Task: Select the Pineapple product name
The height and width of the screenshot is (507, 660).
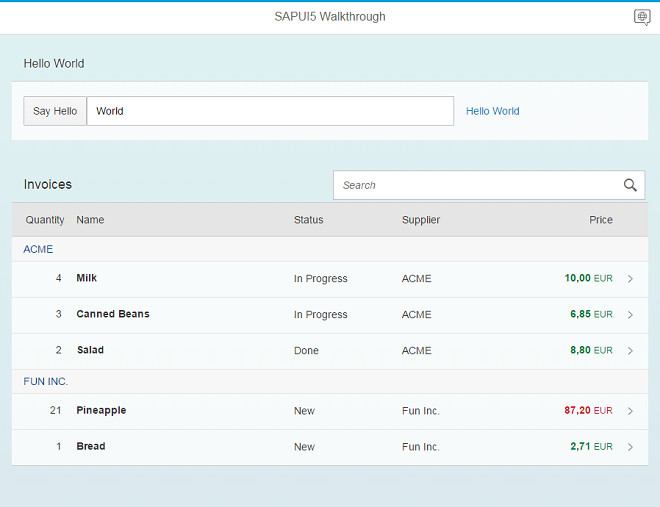Action: pyautogui.click(x=101, y=410)
